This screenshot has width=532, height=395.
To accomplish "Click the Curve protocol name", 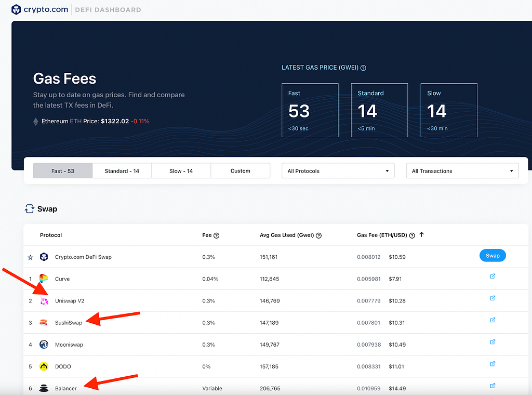I will (x=62, y=279).
